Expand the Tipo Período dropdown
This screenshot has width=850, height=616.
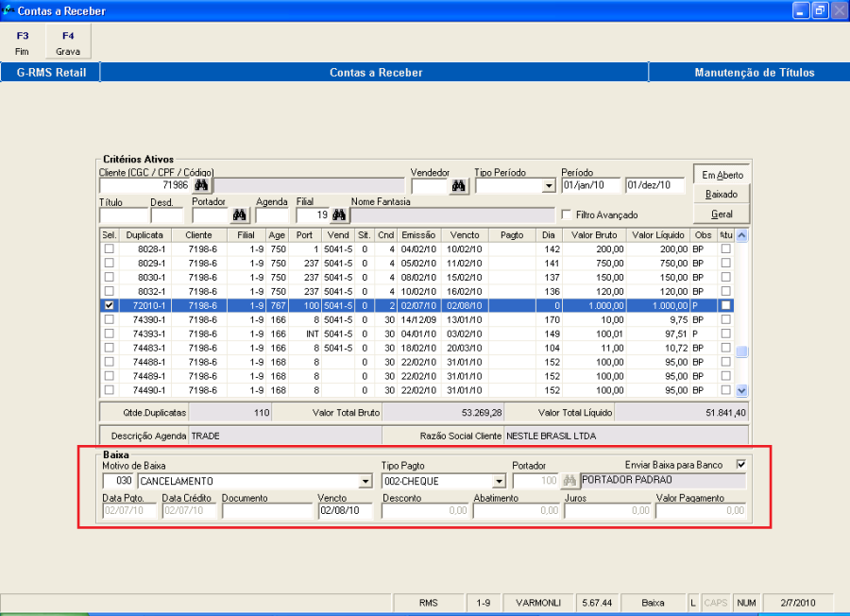[x=549, y=186]
